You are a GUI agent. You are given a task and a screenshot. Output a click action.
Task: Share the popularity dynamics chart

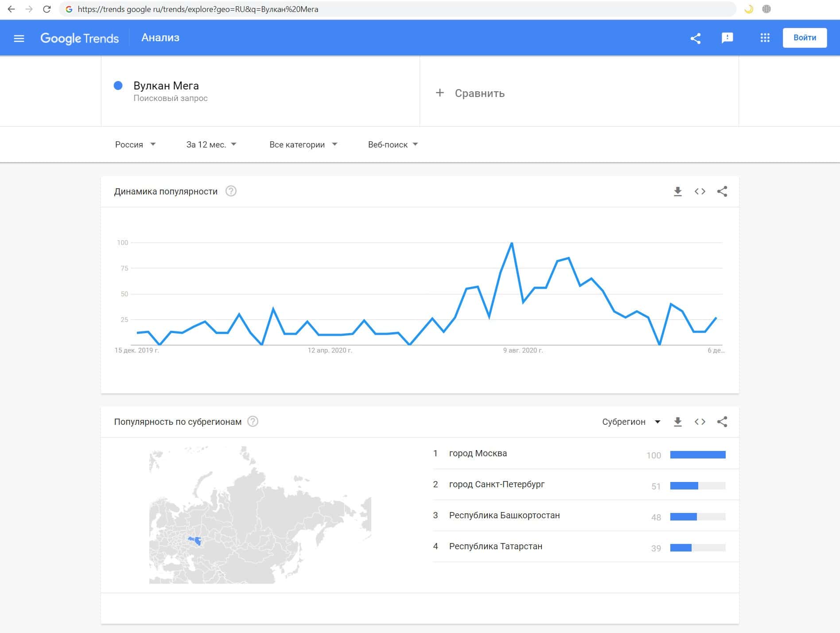coord(722,191)
